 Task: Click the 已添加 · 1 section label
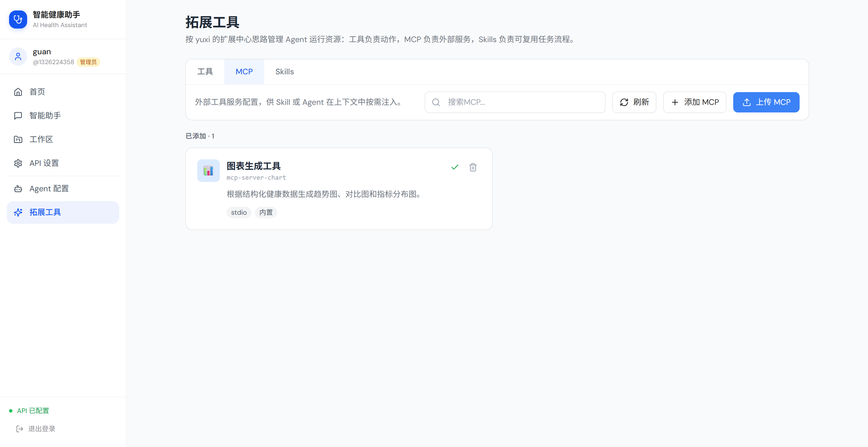(200, 136)
